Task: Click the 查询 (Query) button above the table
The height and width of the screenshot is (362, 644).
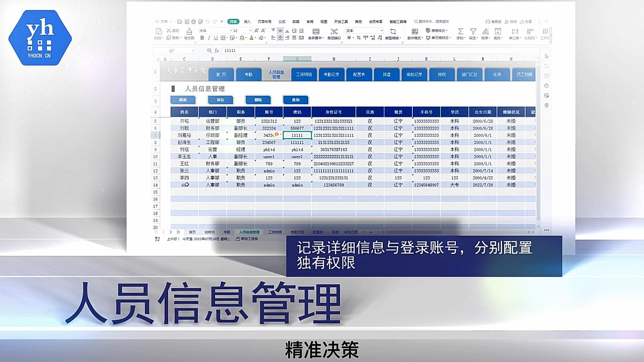Action: [x=296, y=100]
